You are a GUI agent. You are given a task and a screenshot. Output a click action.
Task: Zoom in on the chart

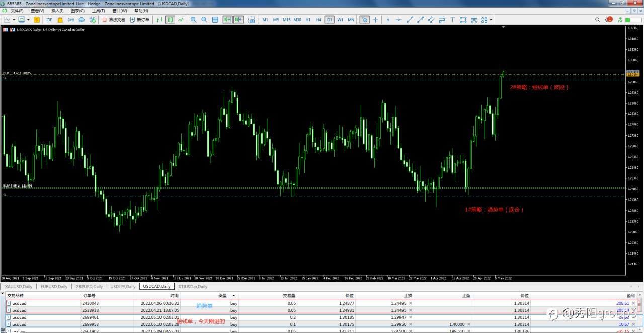point(194,20)
